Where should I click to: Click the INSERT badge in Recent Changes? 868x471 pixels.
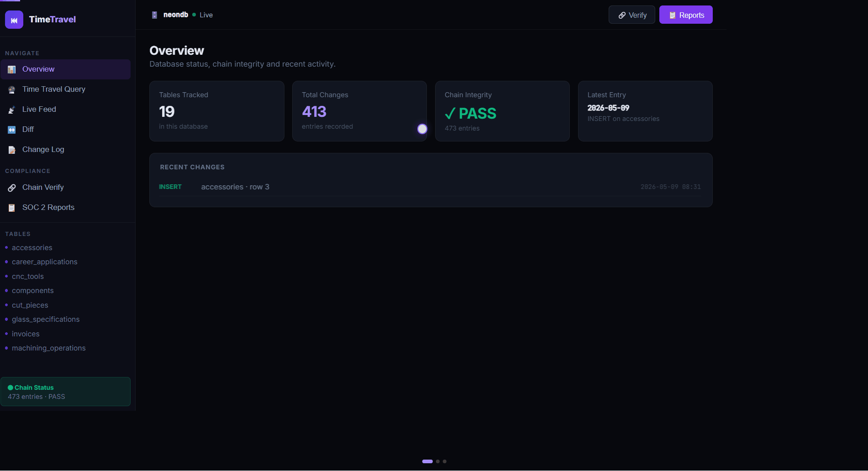coord(170,187)
